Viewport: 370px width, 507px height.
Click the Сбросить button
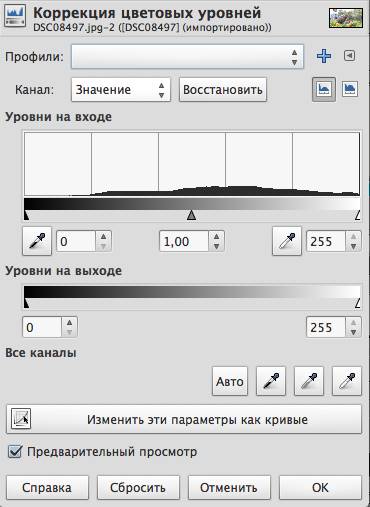click(138, 488)
